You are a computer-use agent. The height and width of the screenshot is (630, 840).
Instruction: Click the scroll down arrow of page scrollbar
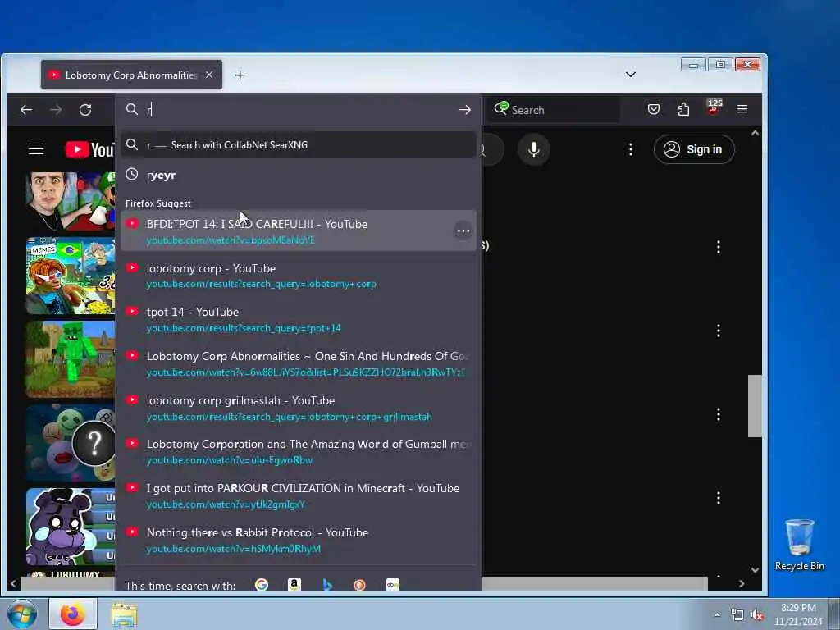755,570
